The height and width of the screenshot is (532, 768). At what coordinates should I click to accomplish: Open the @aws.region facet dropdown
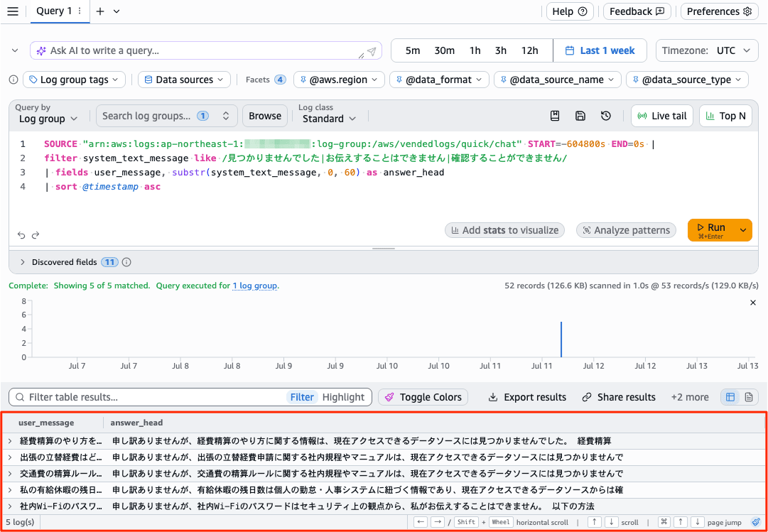(x=338, y=80)
